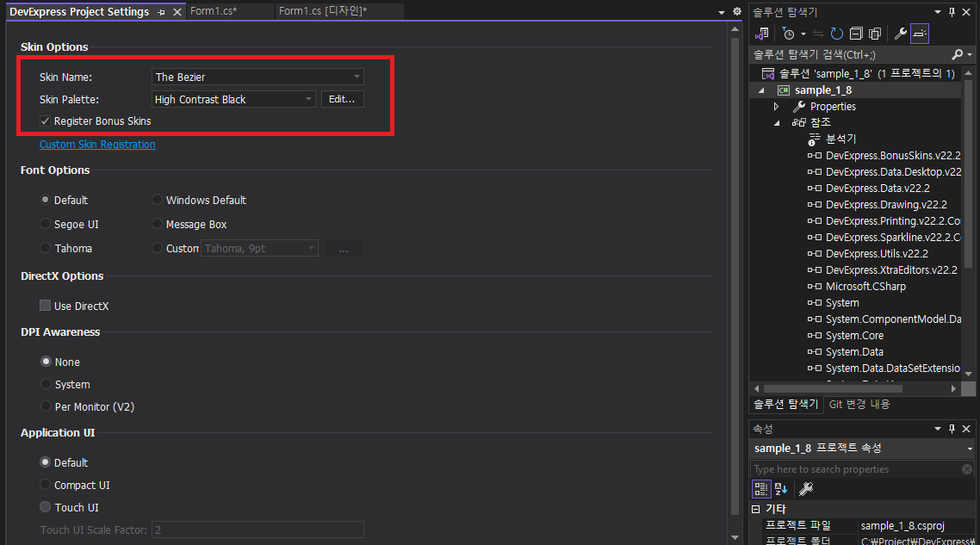This screenshot has height=545, width=980.
Task: Select the Tahoma font radio button
Action: [x=45, y=247]
